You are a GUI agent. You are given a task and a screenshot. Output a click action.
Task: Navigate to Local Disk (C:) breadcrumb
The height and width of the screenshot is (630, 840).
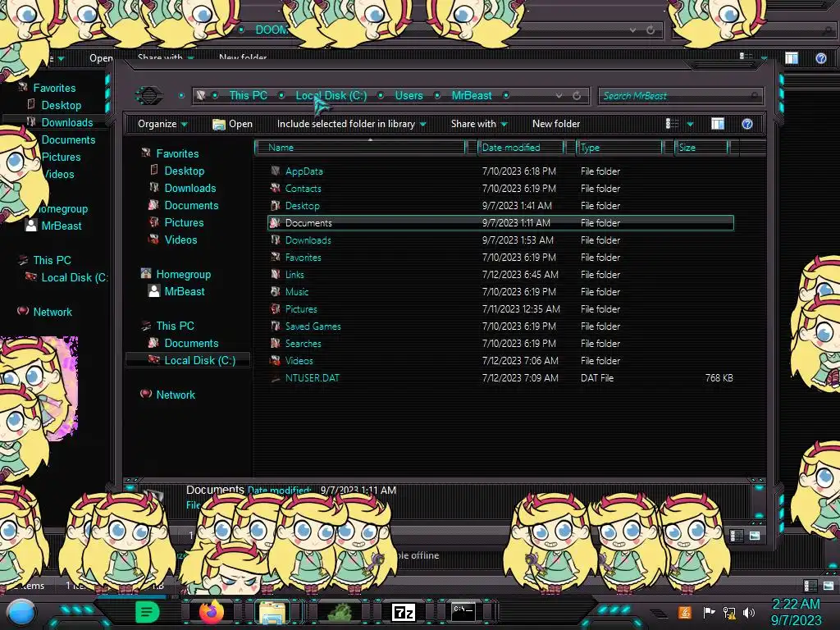coord(331,95)
